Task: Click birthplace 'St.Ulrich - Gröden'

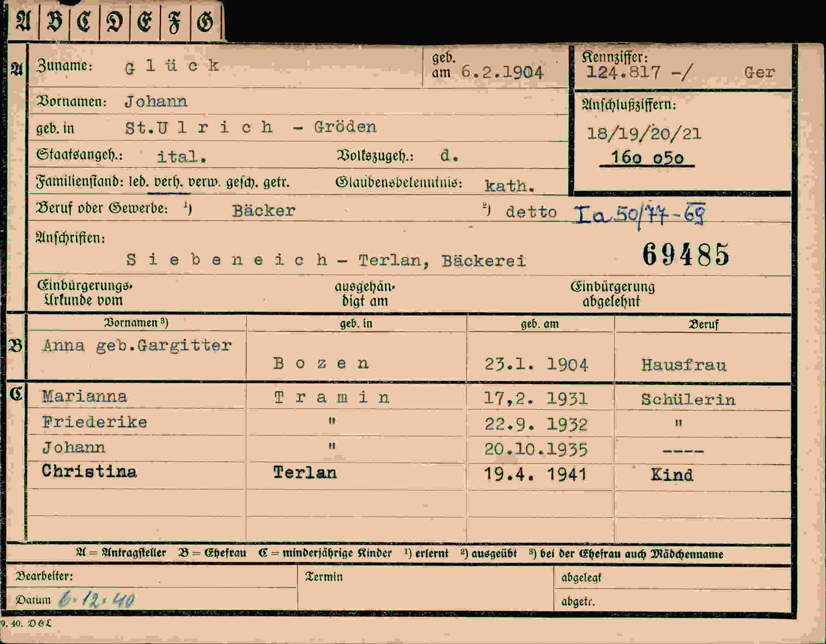Action: pyautogui.click(x=251, y=127)
